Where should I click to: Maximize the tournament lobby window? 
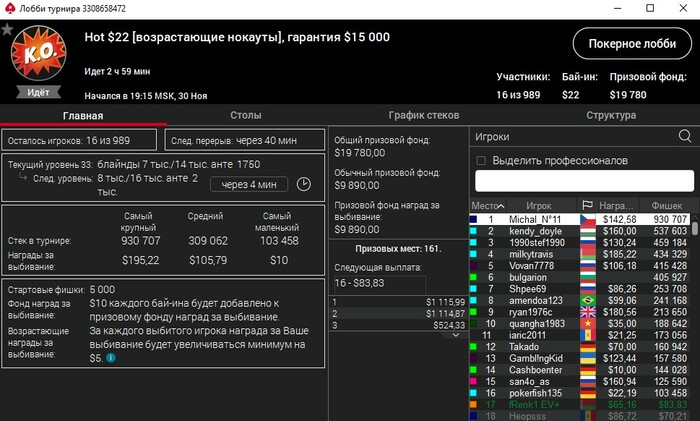click(x=650, y=8)
